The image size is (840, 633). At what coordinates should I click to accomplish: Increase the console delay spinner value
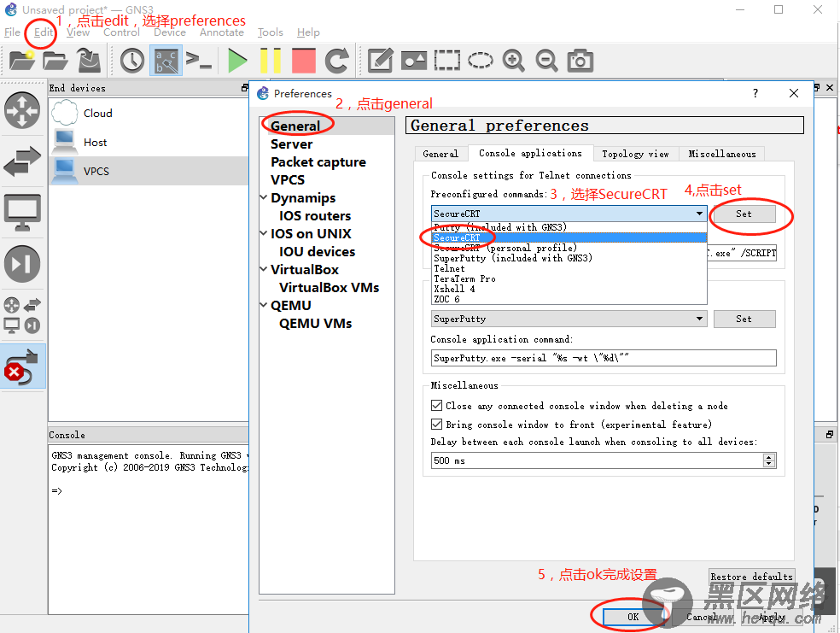(769, 457)
